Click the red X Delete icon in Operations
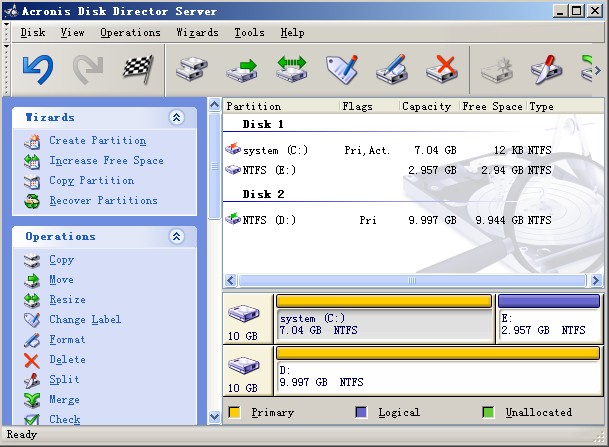609x447 pixels. point(32,360)
